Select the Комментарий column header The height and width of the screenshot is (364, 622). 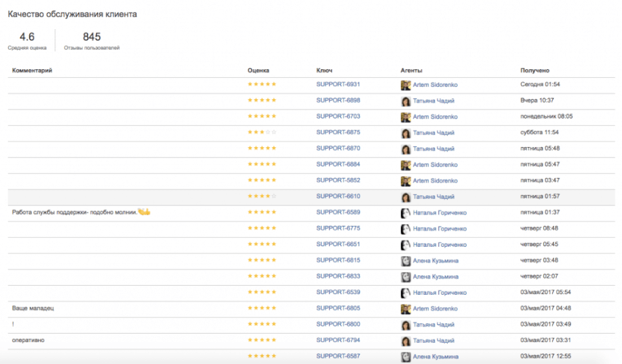click(x=32, y=71)
